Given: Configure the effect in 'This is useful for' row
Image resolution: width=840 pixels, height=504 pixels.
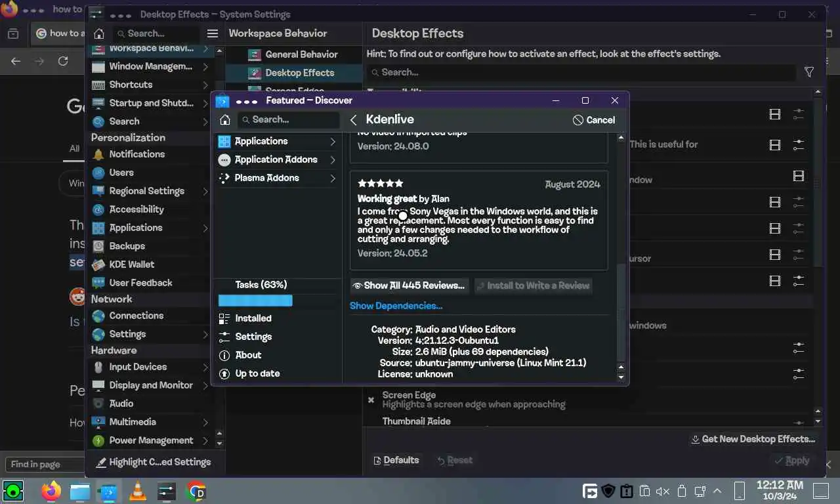Looking at the screenshot, I should [x=799, y=144].
